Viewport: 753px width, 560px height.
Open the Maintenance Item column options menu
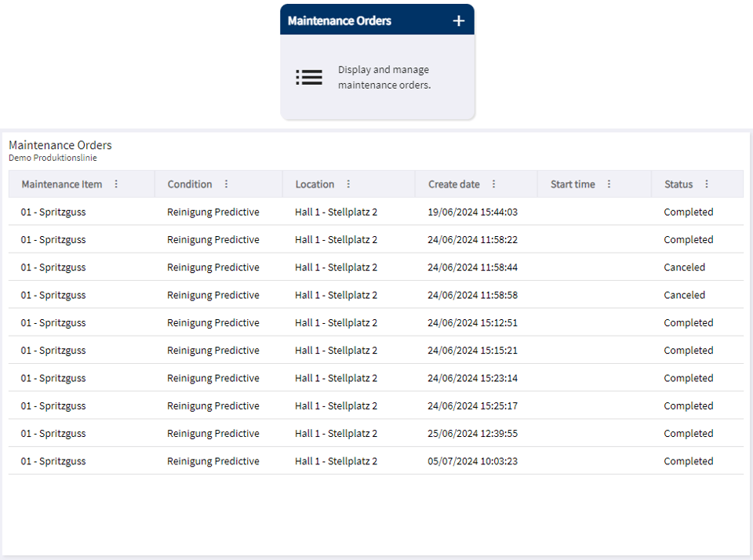pos(116,184)
